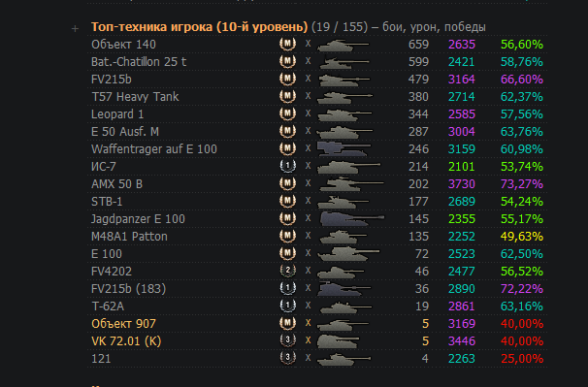Select the 'Waffentrager auf E 100' name
The image size is (588, 387).
click(154, 148)
